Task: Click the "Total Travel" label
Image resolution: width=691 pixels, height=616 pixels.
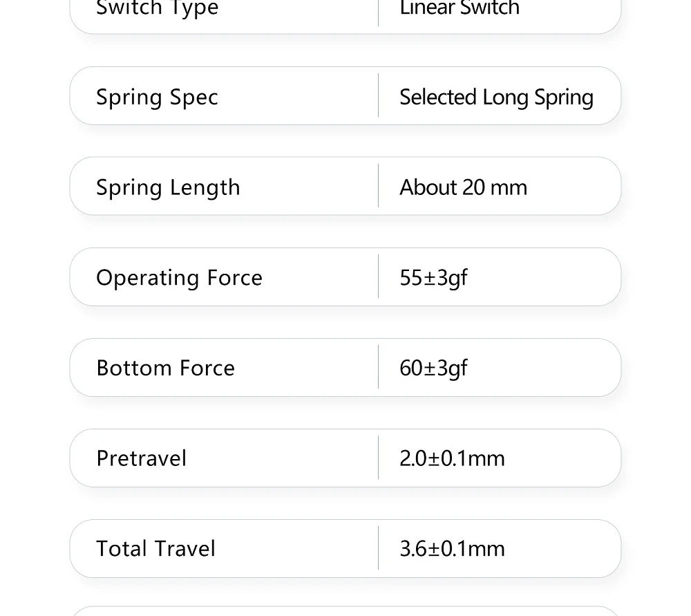Action: pyautogui.click(x=155, y=549)
